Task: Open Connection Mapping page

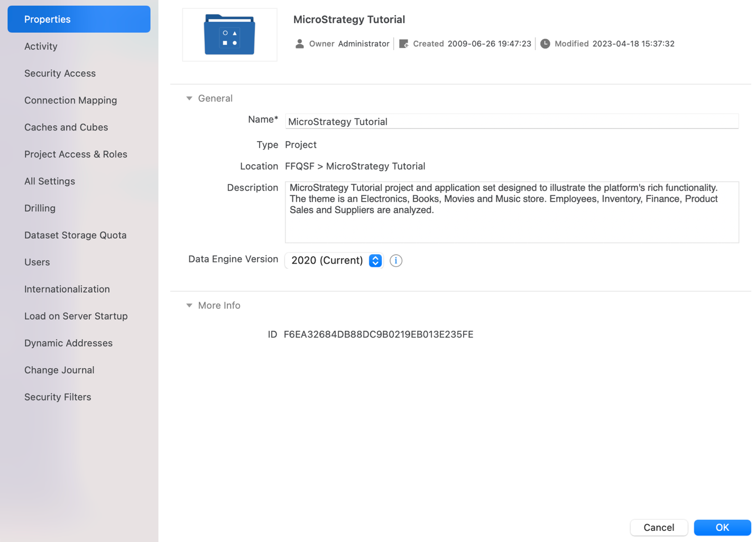Action: point(70,100)
